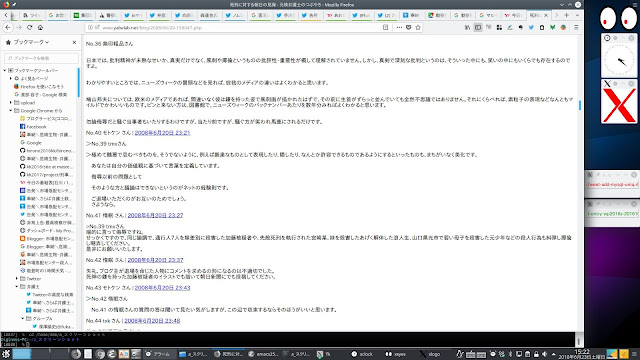
Task: Open the Library toolbar icon
Action: pyautogui.click(x=467, y=27)
